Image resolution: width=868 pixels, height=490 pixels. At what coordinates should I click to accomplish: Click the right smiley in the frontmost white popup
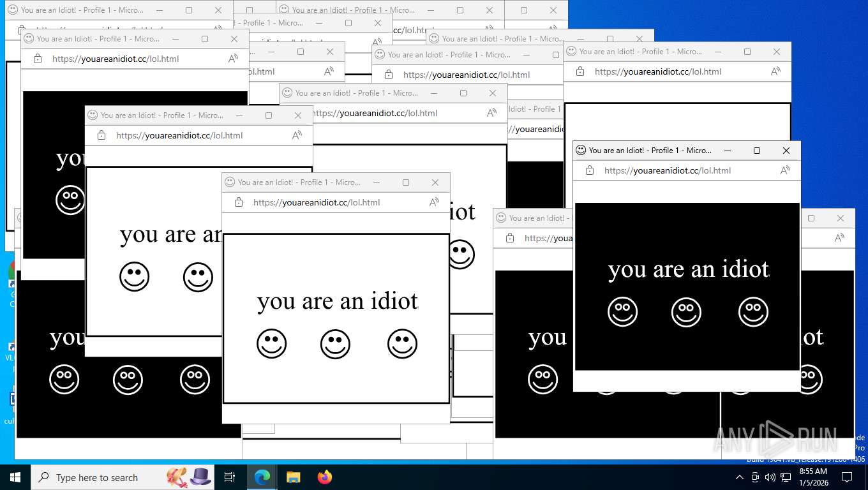[403, 344]
